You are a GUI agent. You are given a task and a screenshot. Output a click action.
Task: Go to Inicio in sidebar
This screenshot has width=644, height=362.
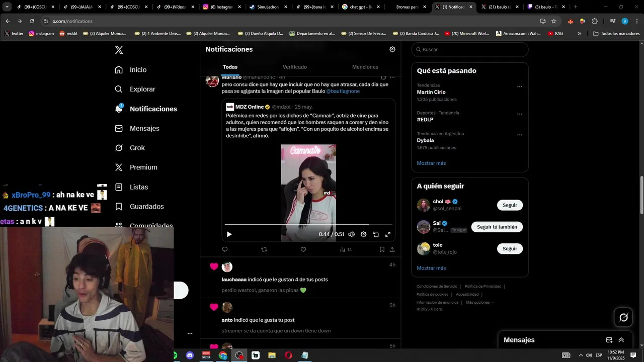(131, 70)
